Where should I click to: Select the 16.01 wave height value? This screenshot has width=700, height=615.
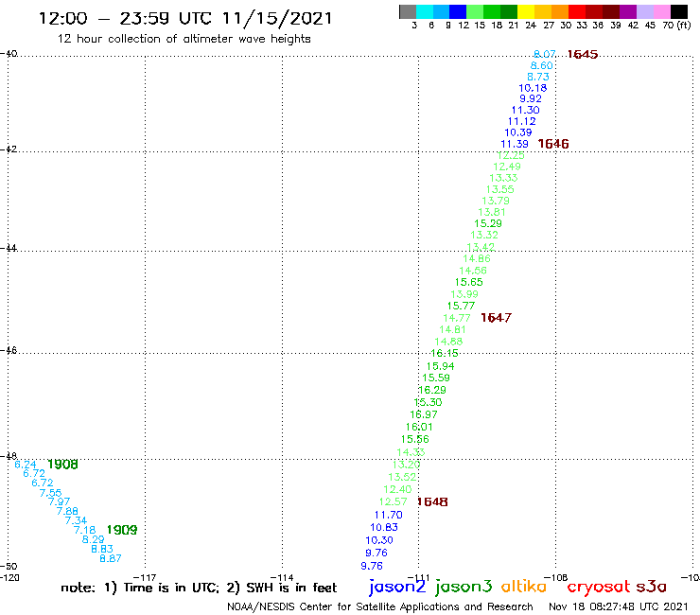[419, 427]
